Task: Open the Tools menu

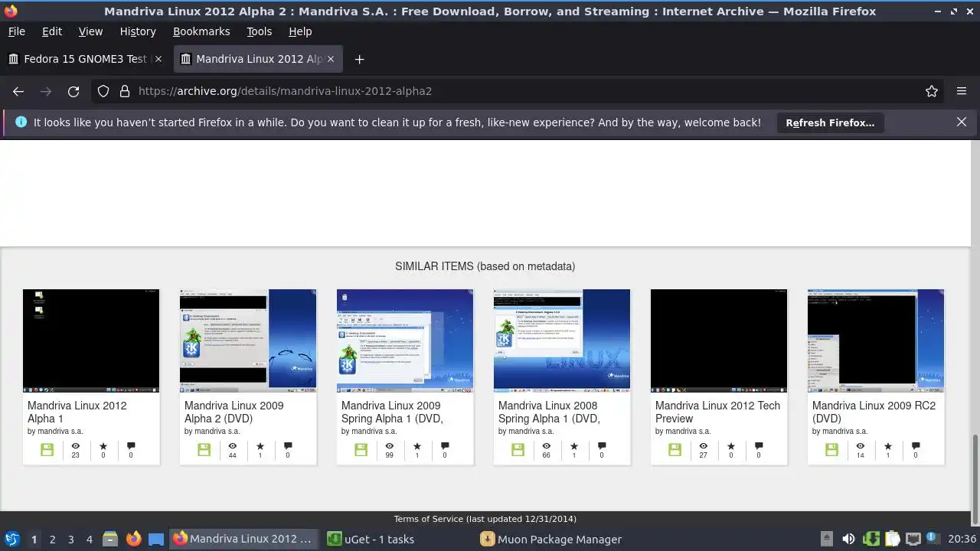Action: point(260,31)
